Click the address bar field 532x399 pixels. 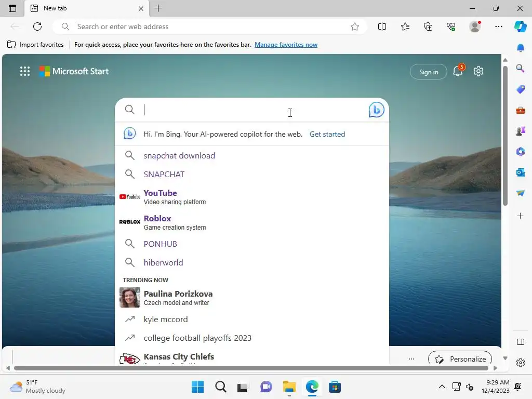tap(209, 26)
